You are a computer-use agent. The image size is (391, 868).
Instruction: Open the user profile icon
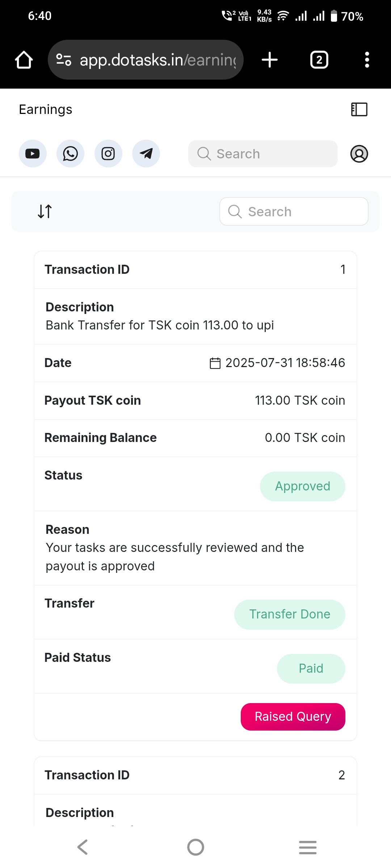point(359,154)
